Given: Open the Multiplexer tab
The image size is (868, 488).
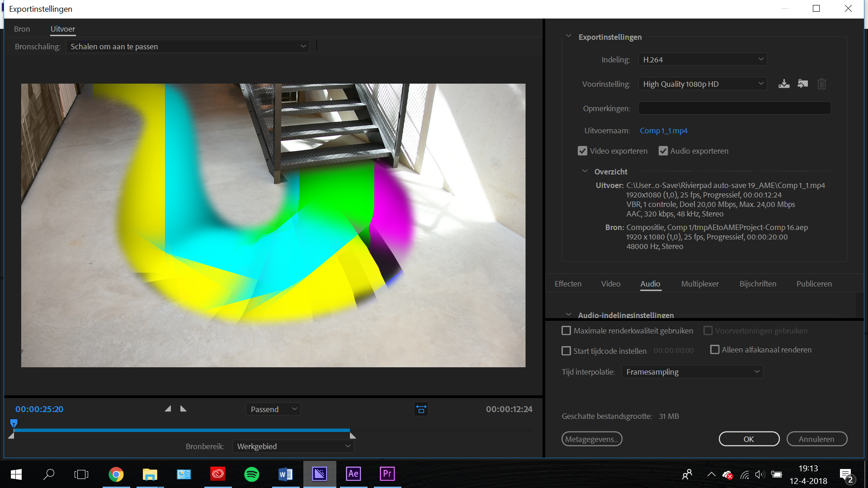Looking at the screenshot, I should (x=699, y=283).
